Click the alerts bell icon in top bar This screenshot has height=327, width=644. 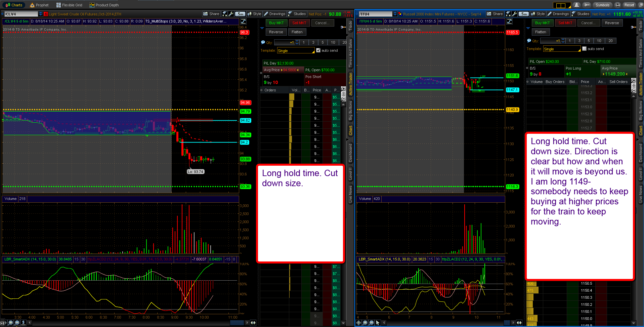576,5
